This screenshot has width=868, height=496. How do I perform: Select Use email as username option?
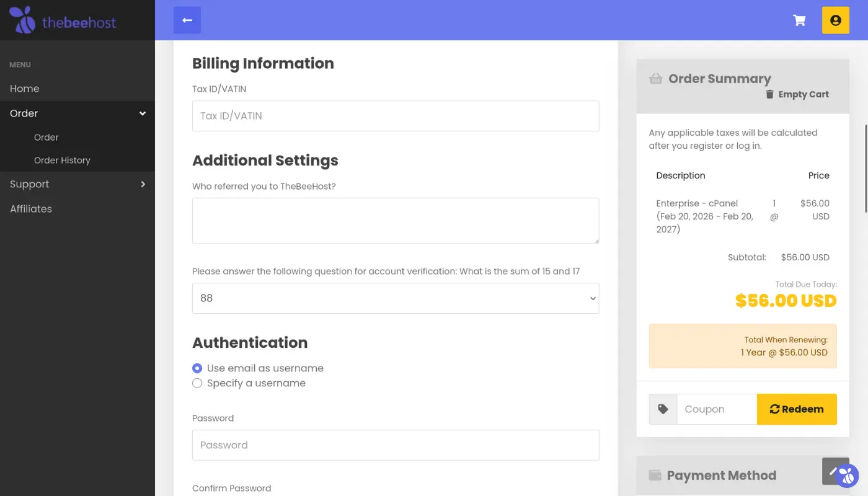coord(197,368)
